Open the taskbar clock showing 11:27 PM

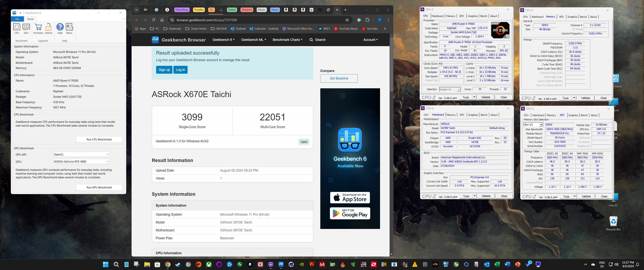(628, 264)
